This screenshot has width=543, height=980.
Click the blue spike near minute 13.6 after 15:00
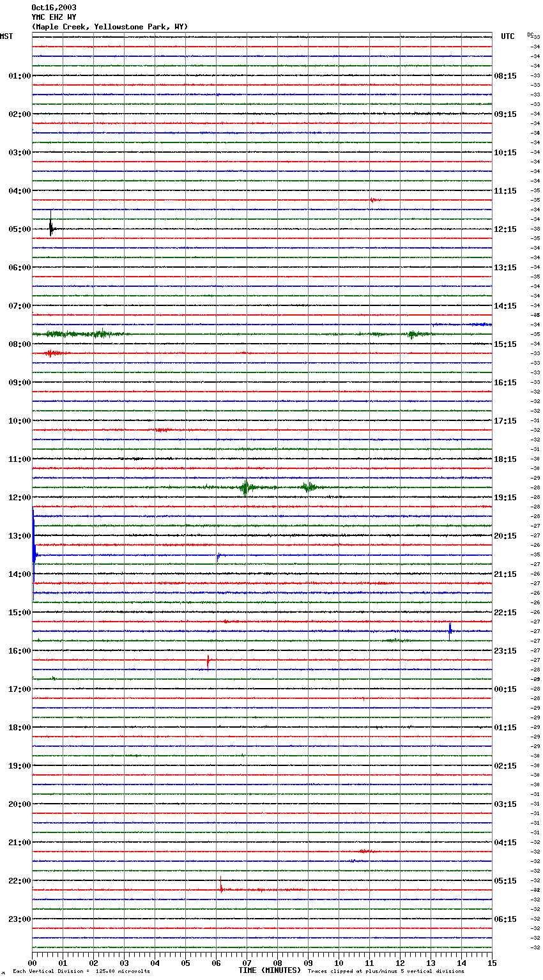(450, 631)
